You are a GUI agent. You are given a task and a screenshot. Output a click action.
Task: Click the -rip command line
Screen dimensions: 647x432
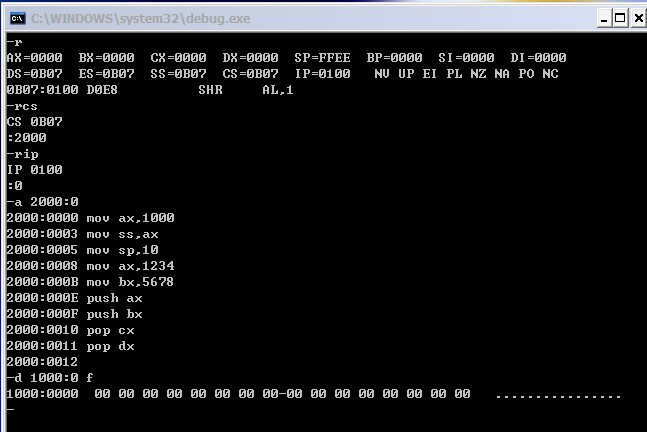pyautogui.click(x=23, y=154)
